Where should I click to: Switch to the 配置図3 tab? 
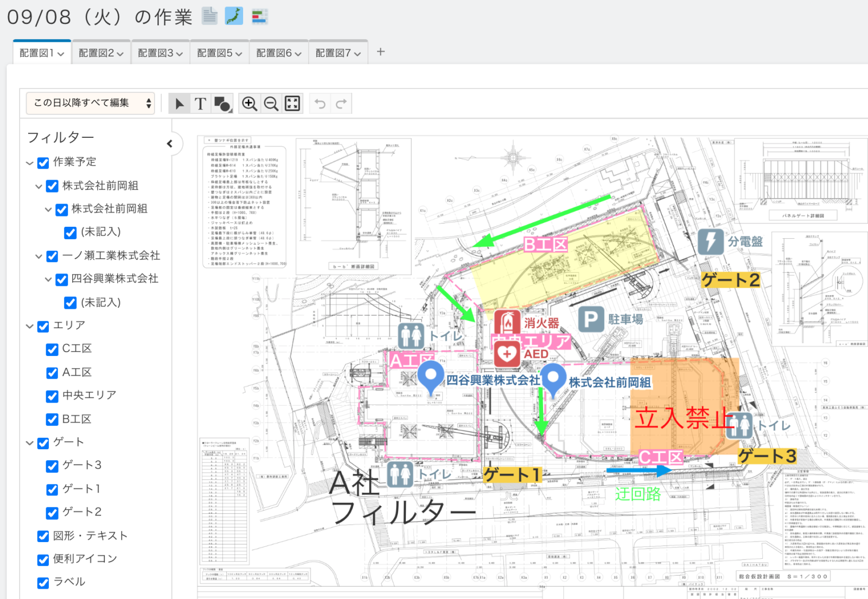tap(160, 53)
